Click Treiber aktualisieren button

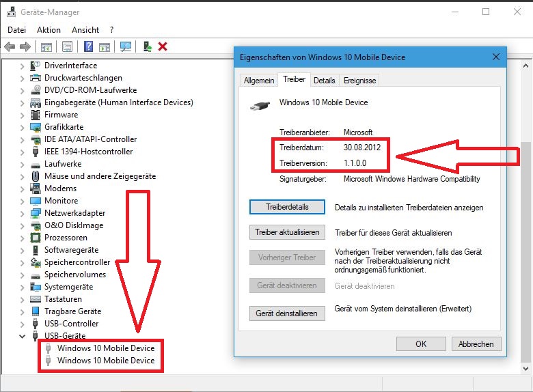(x=287, y=232)
